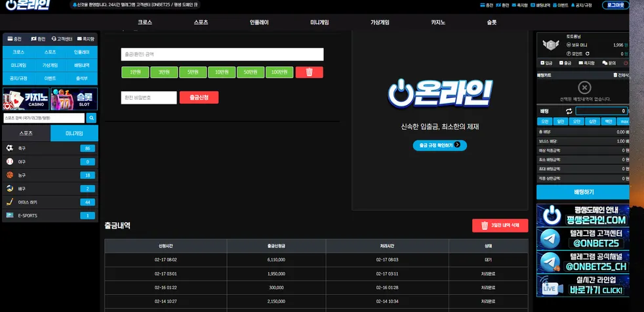Click the 출금 규정 확인하기 arrow button

440,145
